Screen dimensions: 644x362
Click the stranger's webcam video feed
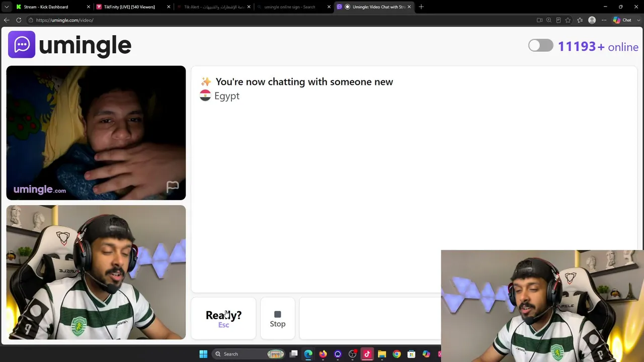pyautogui.click(x=96, y=133)
